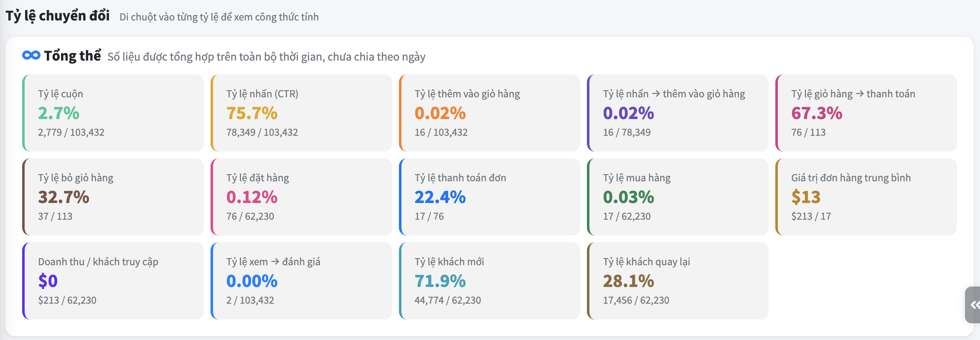The width and height of the screenshot is (980, 340).
Task: Click the infinity icon beside Tổng thể
Action: click(x=31, y=55)
